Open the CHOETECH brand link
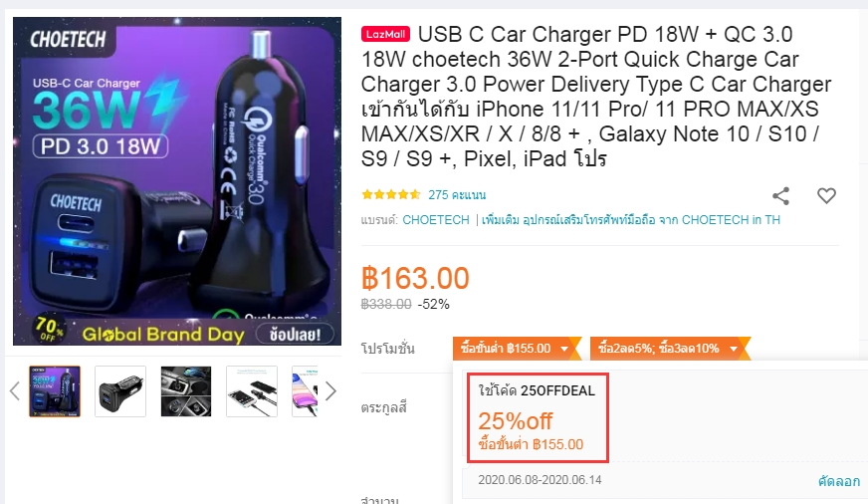This screenshot has width=868, height=504. (436, 220)
